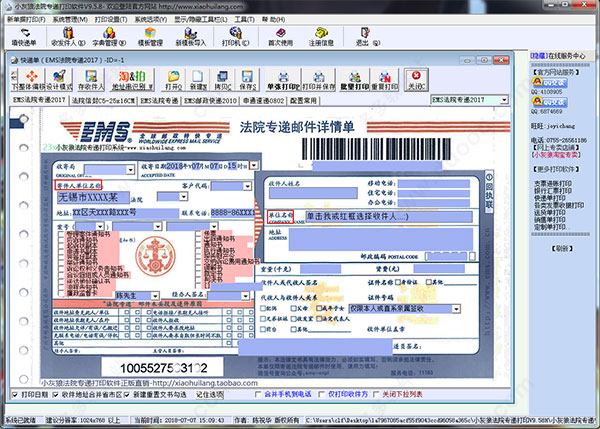600x429 pixels.
Task: Switch to 法院信封C5 tab
Action: (x=103, y=101)
